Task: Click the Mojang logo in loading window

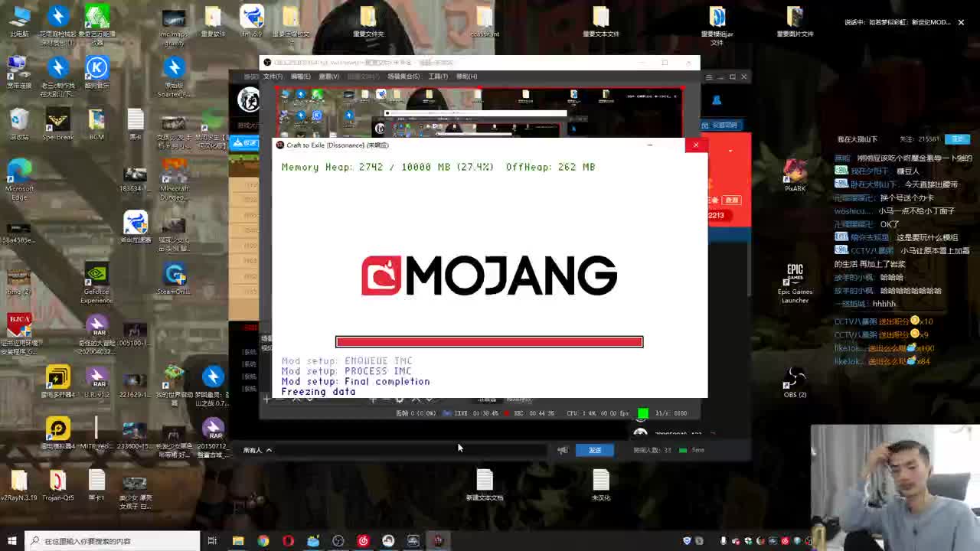Action: click(x=489, y=275)
